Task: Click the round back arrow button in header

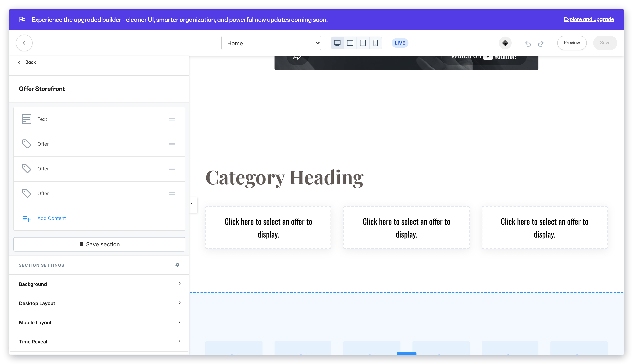Action: (x=24, y=43)
